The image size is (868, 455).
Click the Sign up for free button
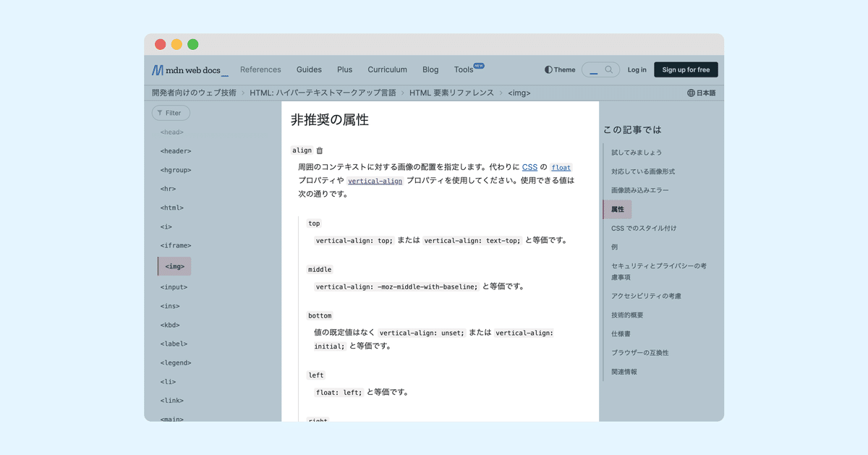point(686,69)
